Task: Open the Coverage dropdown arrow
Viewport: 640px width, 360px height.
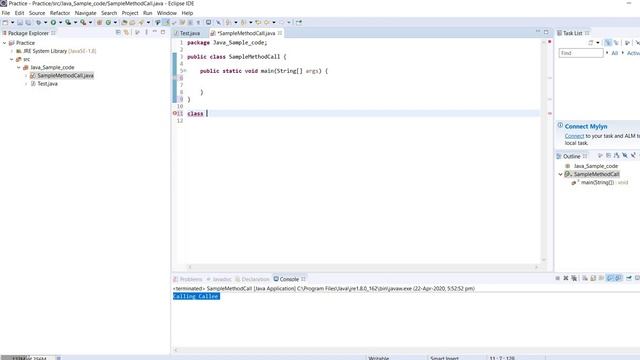Action: (x=75, y=22)
